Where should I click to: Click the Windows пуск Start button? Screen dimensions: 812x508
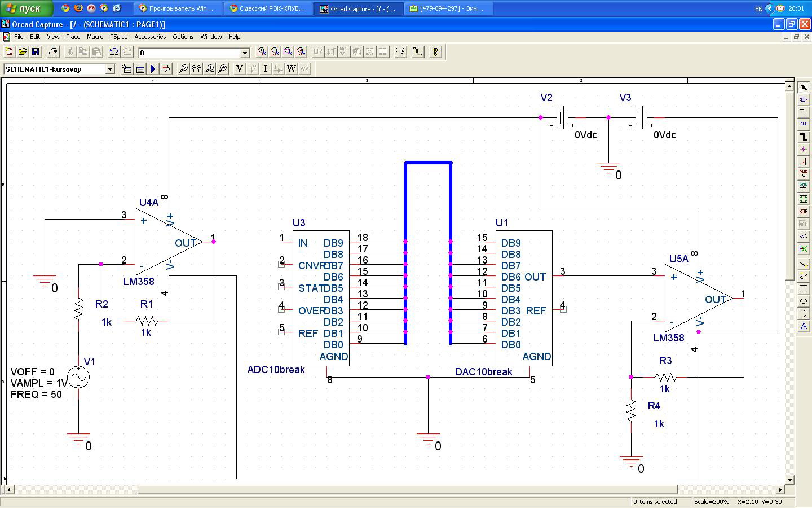pyautogui.click(x=27, y=8)
